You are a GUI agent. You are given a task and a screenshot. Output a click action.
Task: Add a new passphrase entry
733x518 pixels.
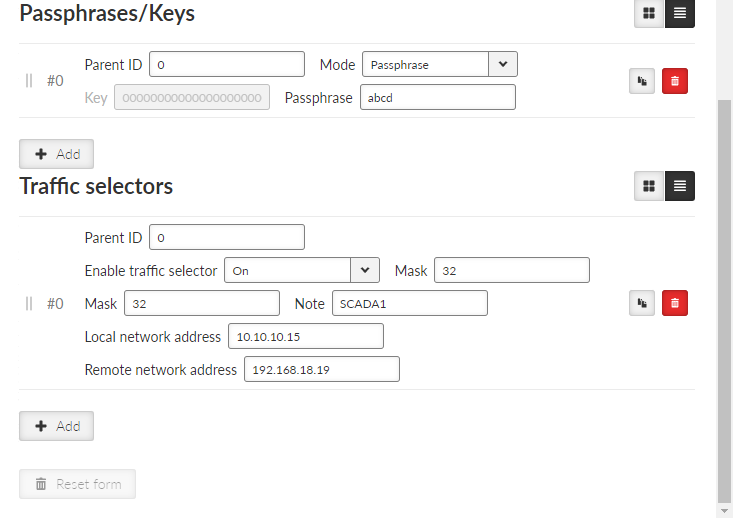57,154
